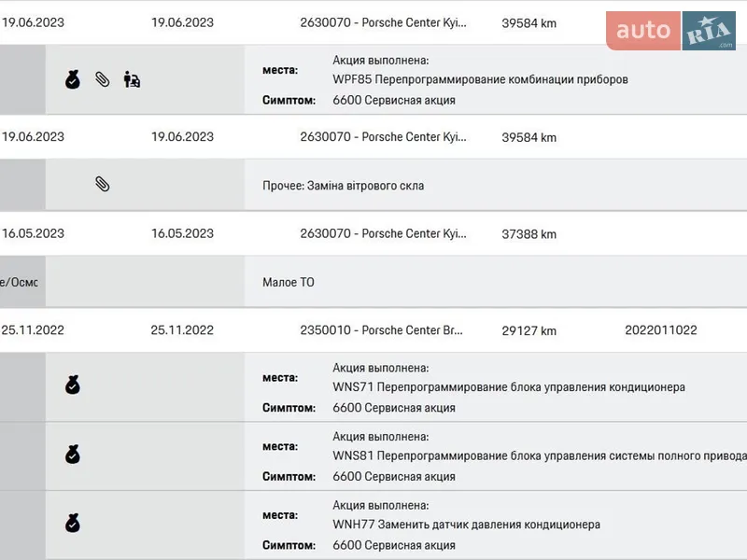Screen dimensions: 747x560
Task: Select text 'WNS71 Перепрограммирование блока управления кондиционера'
Action: click(x=509, y=387)
